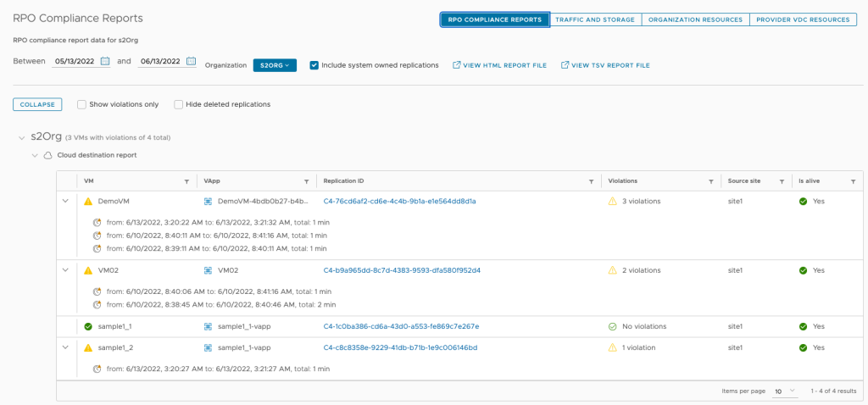868x405 pixels.
Task: Click the Is alive column filter icon
Action: (x=854, y=181)
